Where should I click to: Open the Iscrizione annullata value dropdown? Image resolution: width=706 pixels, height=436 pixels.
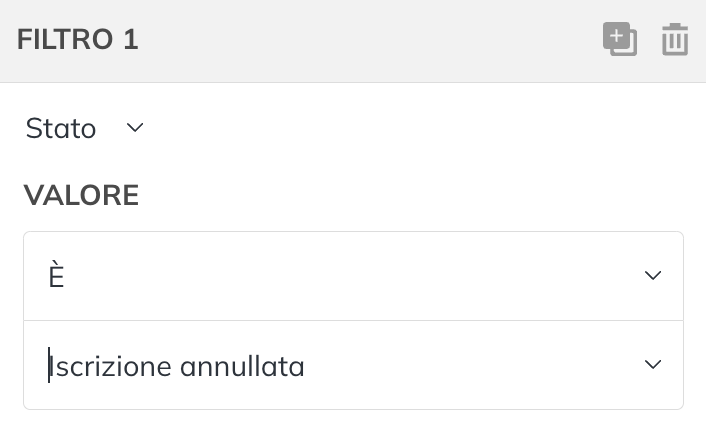pos(353,365)
